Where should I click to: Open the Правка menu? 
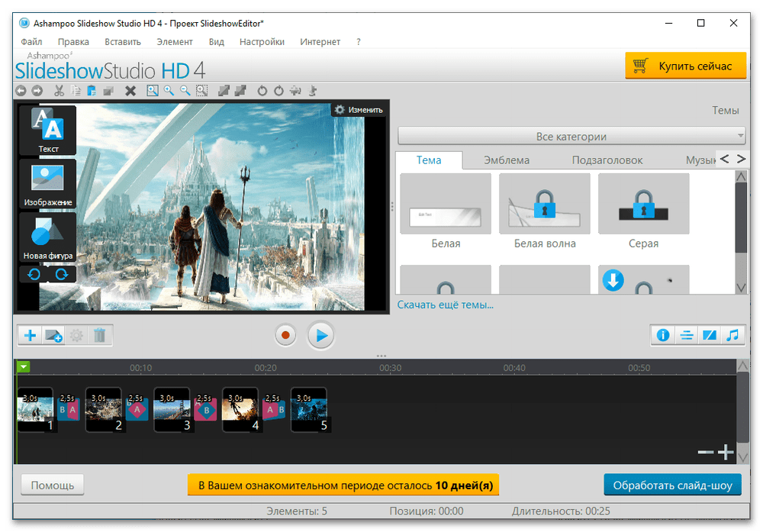73,42
